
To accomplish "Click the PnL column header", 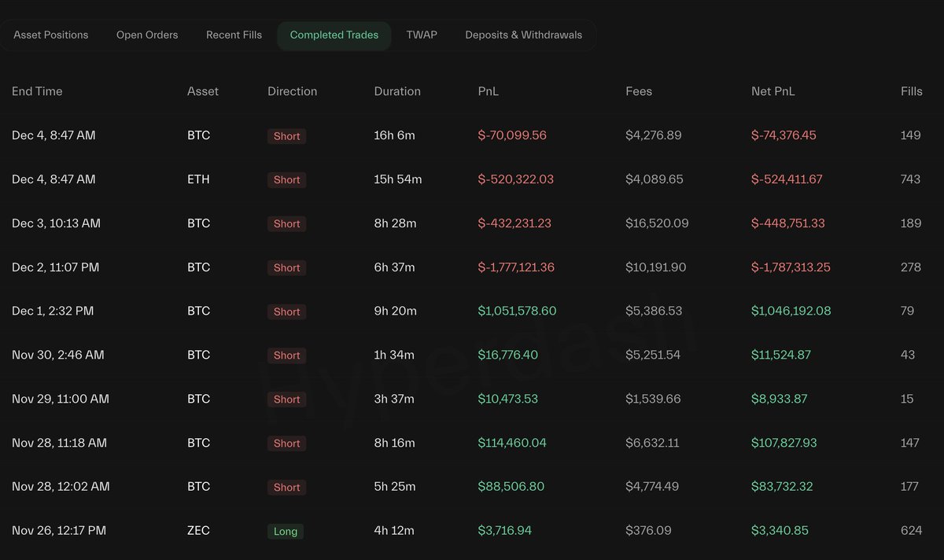I will coord(488,91).
